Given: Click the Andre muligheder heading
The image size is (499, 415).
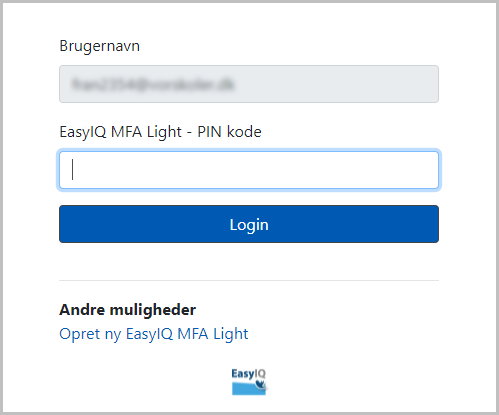Looking at the screenshot, I should click(128, 310).
